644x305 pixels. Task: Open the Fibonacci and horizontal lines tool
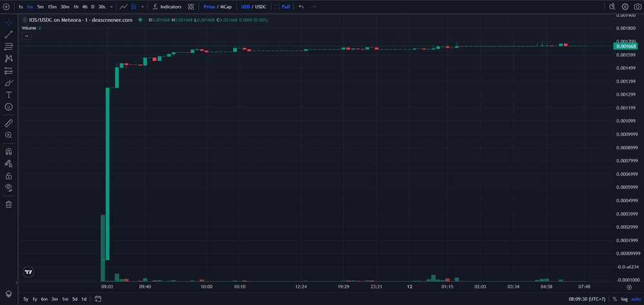pyautogui.click(x=8, y=46)
